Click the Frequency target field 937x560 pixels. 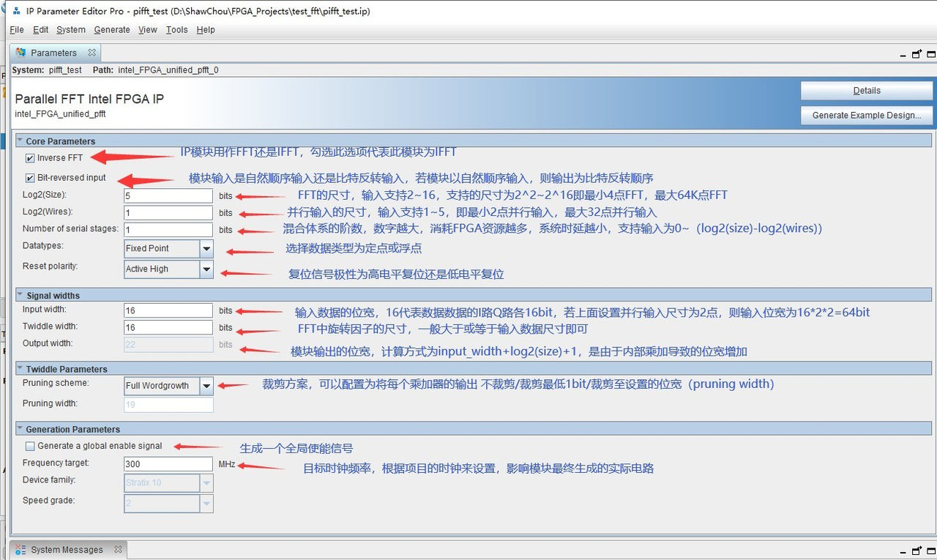[168, 464]
